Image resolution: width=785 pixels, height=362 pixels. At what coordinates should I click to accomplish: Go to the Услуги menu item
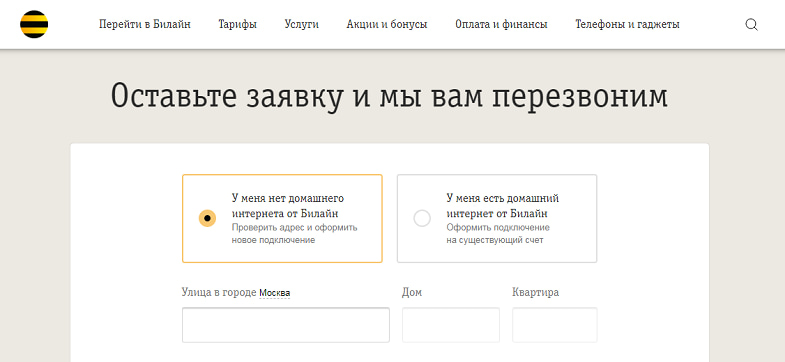301,24
